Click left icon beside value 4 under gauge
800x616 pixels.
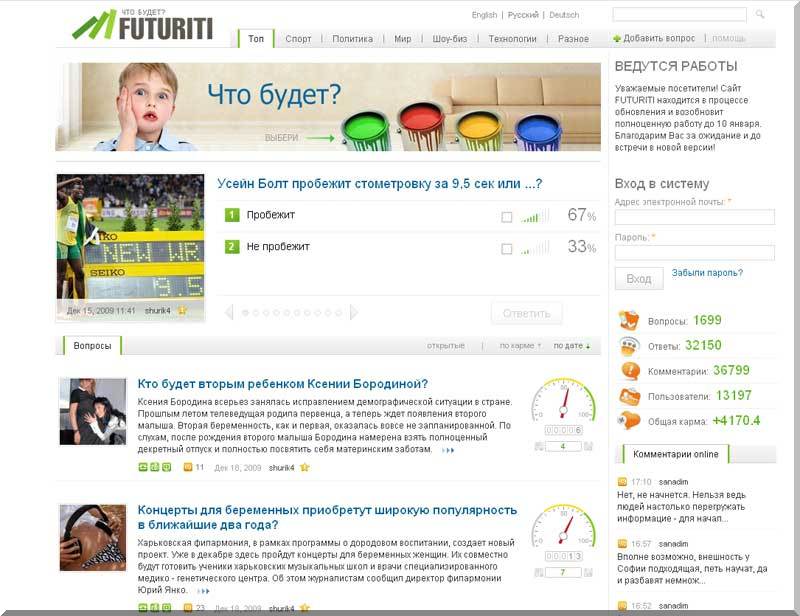[x=539, y=447]
